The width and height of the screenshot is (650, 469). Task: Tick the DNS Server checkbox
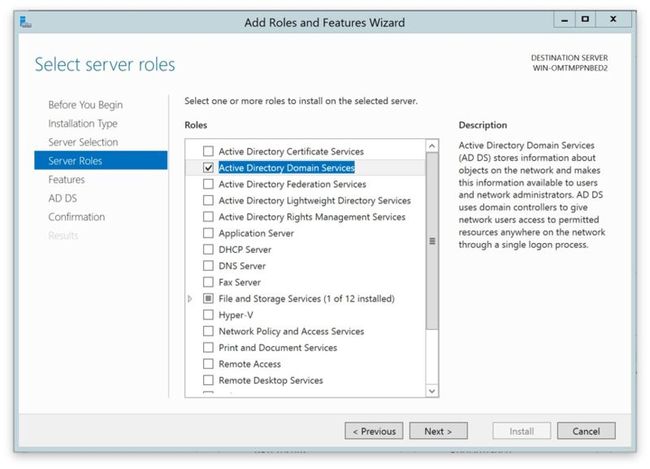(208, 266)
